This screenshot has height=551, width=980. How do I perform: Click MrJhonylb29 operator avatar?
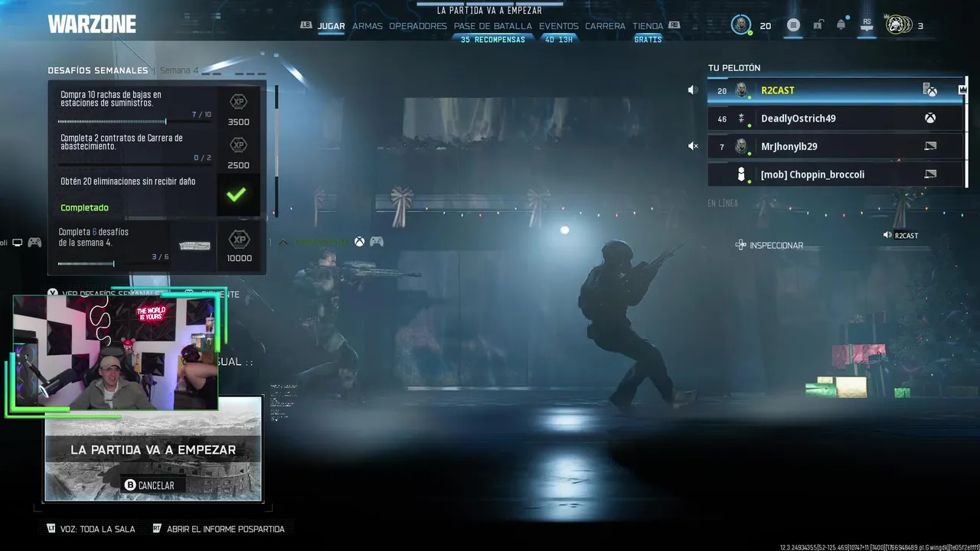point(741,146)
